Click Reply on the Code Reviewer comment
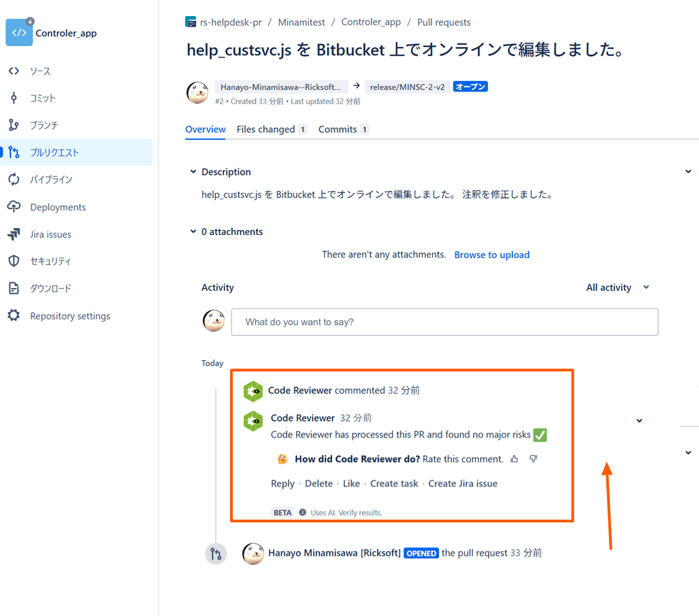This screenshot has height=616, width=699. [282, 484]
